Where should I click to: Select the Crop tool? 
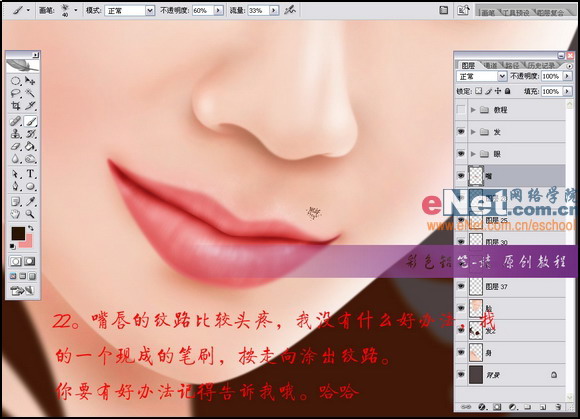pyautogui.click(x=16, y=106)
